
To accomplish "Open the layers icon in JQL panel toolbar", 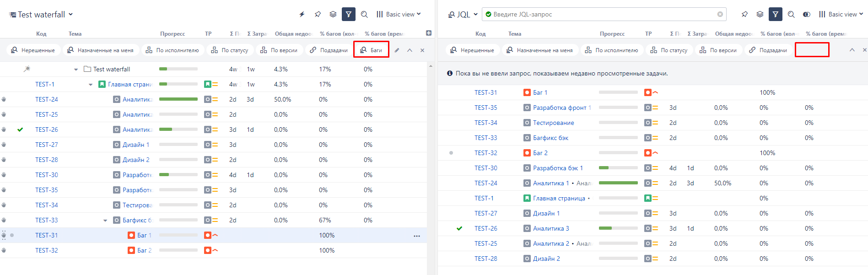I will coord(760,14).
